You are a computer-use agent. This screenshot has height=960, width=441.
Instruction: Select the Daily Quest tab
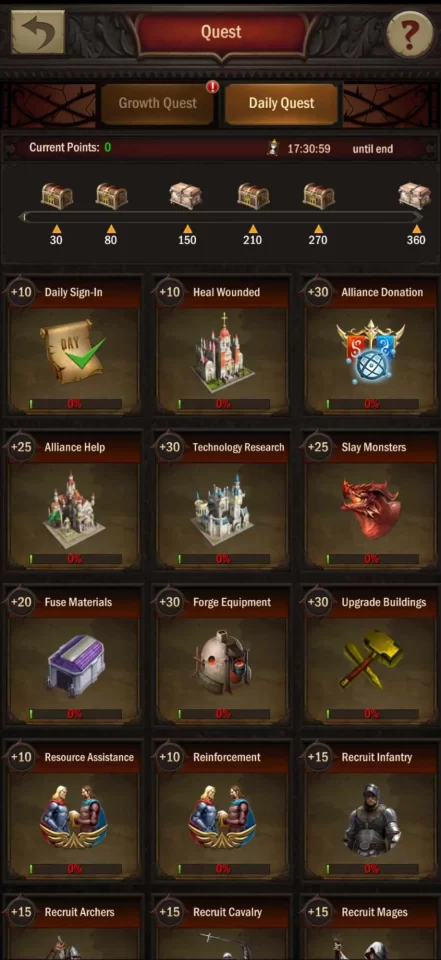[281, 103]
